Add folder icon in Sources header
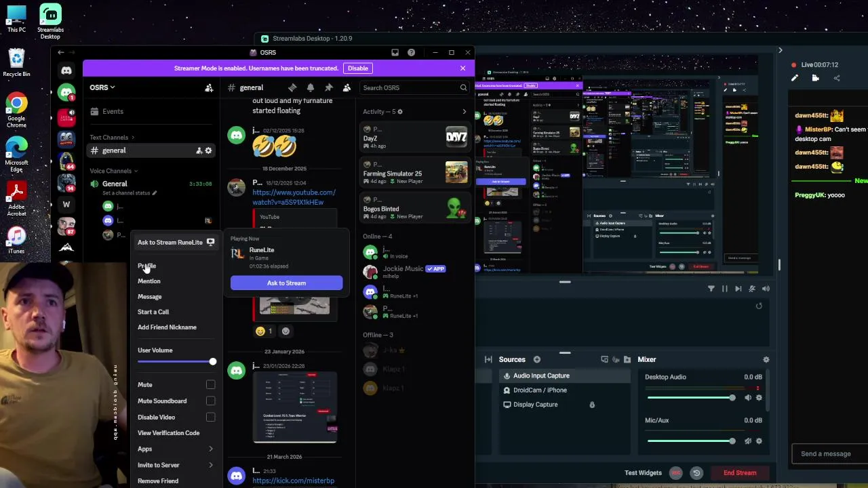The image size is (868, 488). point(627,359)
